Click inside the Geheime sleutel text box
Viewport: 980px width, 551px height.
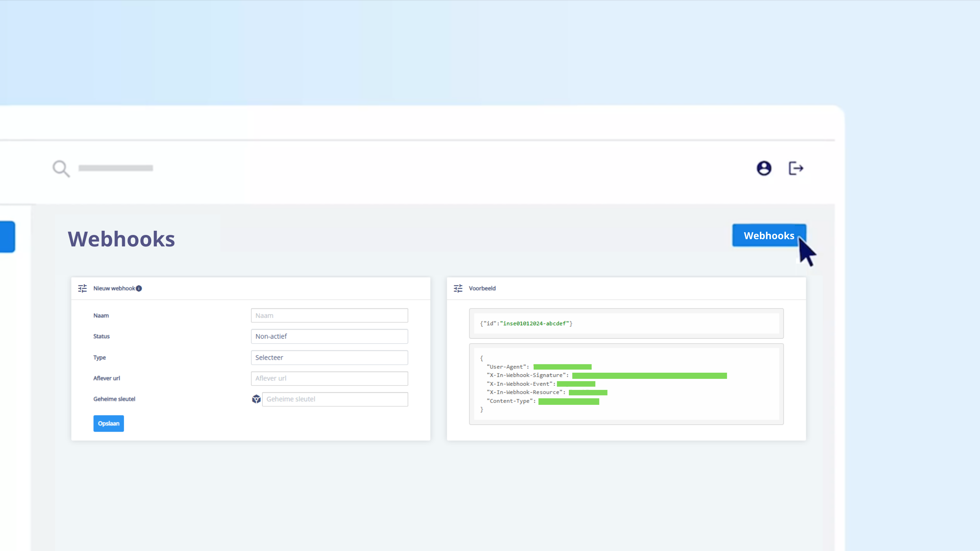tap(335, 399)
